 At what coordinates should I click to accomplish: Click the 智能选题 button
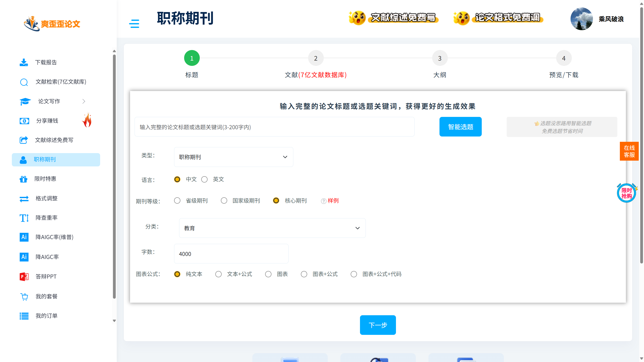click(x=460, y=127)
